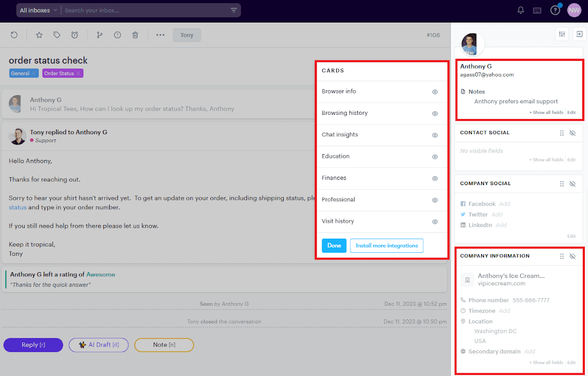Image resolution: width=588 pixels, height=376 pixels.
Task: Toggle visibility of the Browser info card
Action: point(435,91)
